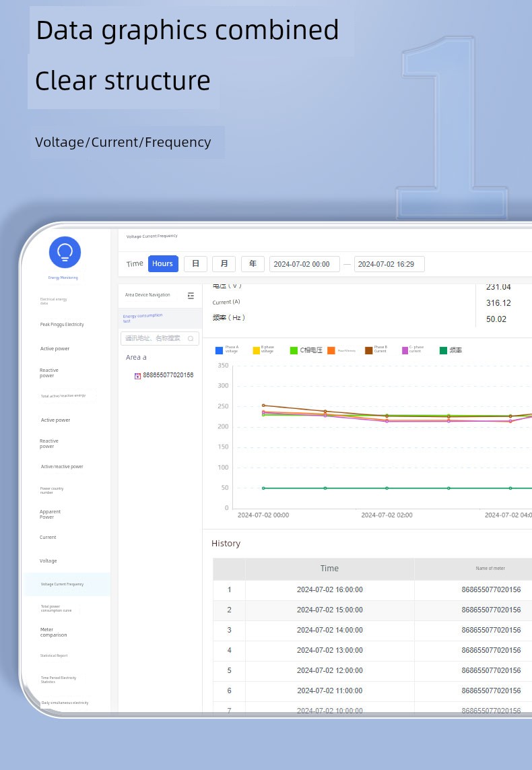
Task: Click the frequency value 50.02
Action: (496, 319)
